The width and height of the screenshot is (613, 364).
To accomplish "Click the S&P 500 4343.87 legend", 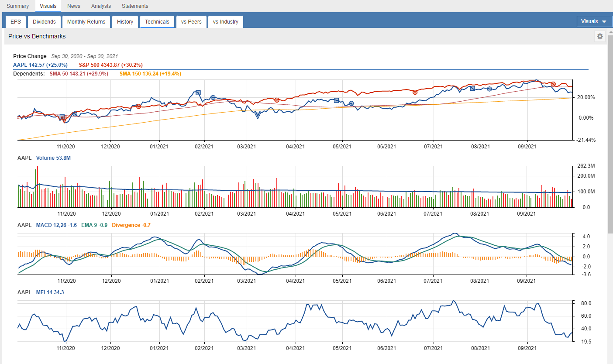I will click(110, 65).
